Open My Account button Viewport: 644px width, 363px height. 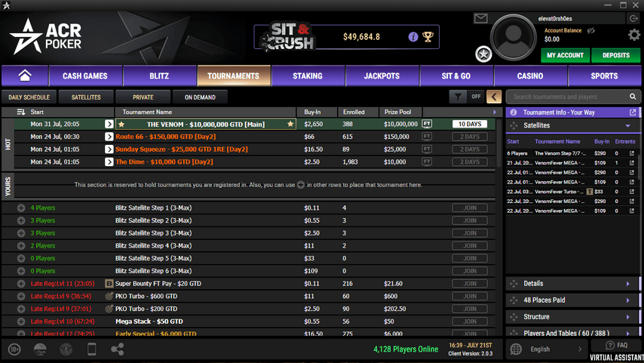tap(565, 55)
